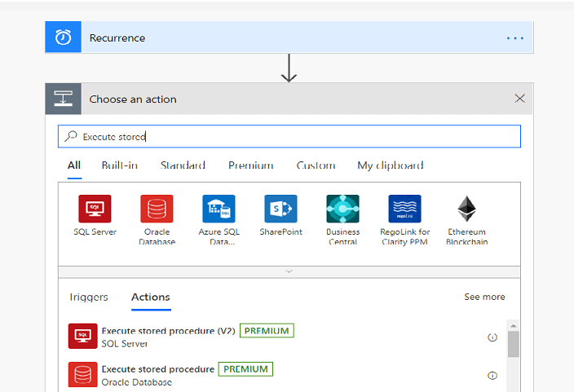Image resolution: width=574 pixels, height=392 pixels.
Task: Select the RegoLink for Clarity PPM icon
Action: (x=405, y=209)
